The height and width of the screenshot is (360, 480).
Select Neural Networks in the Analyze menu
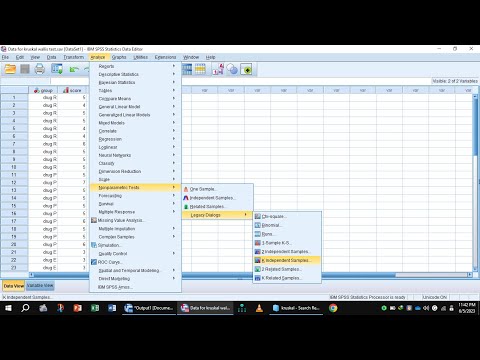point(135,155)
